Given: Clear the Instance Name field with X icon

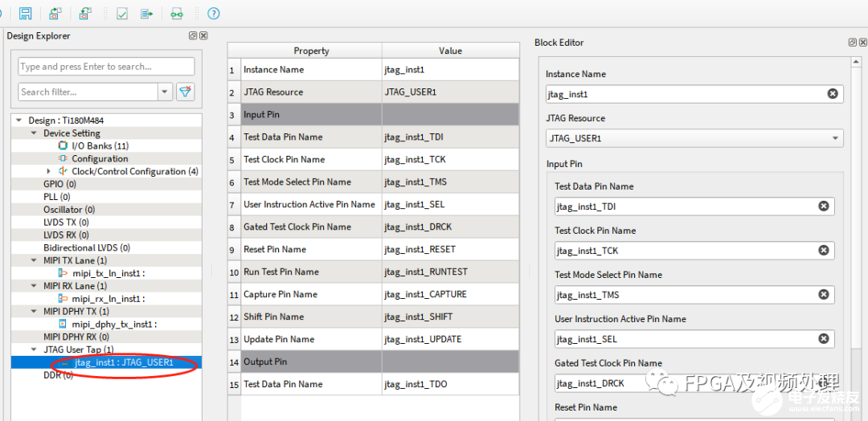Looking at the screenshot, I should click(833, 94).
